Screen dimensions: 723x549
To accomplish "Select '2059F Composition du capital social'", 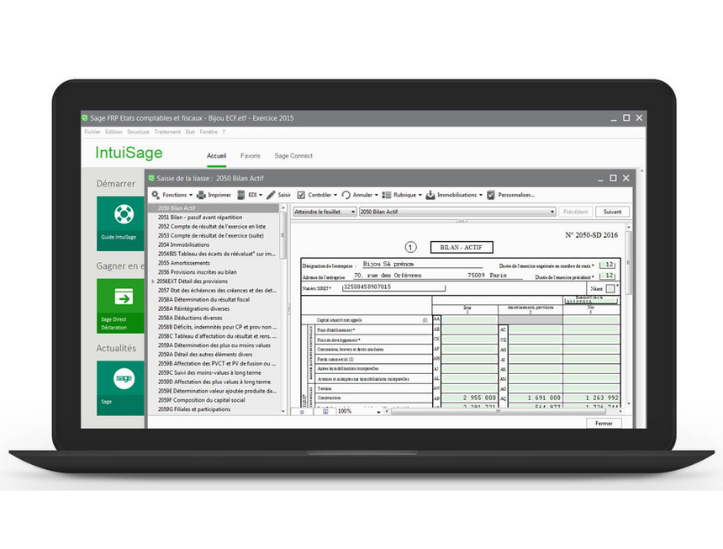I will coord(213,400).
